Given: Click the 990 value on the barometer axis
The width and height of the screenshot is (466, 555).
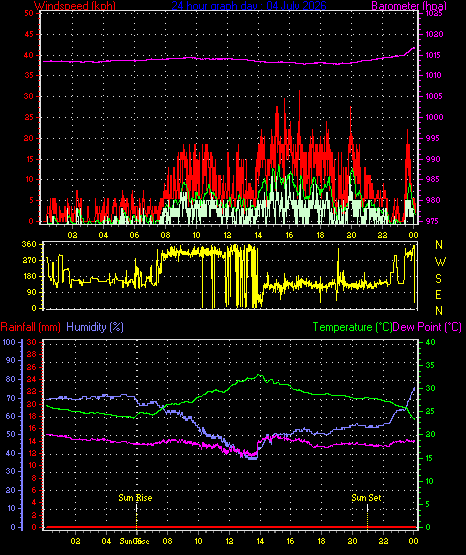Looking at the screenshot, I should 433,159.
